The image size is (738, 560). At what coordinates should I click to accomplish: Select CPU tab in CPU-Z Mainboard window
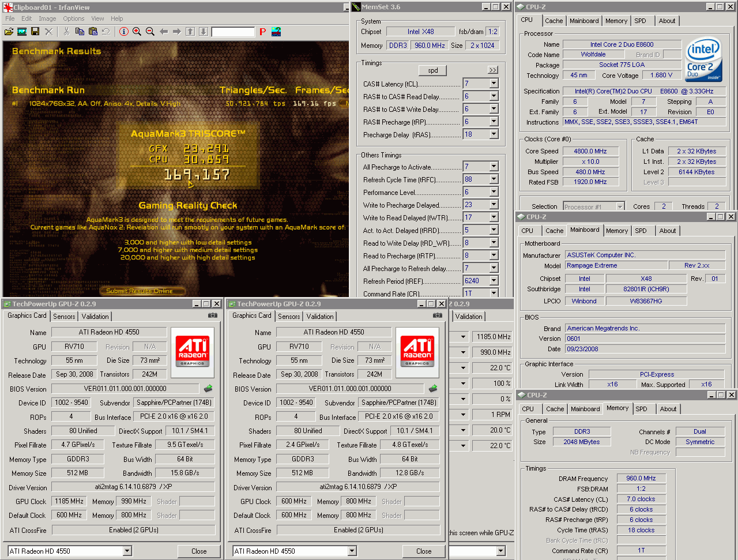click(x=528, y=231)
